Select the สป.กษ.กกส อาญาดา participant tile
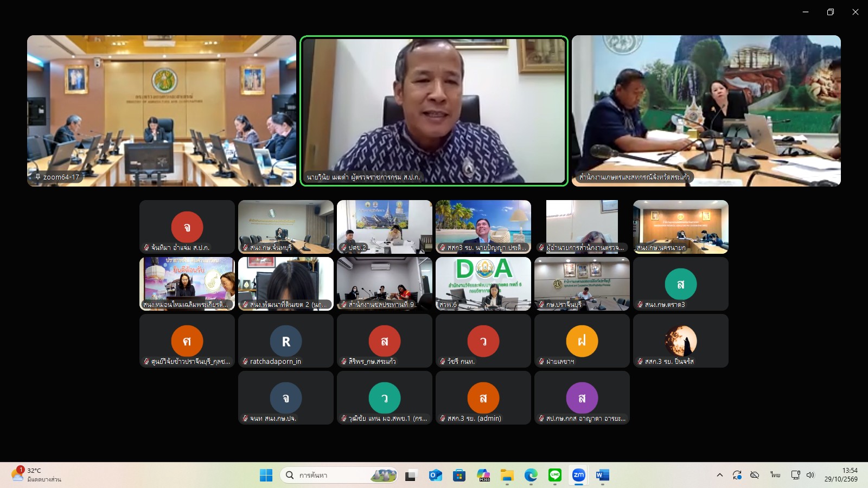Viewport: 868px width, 488px height. pos(582,397)
